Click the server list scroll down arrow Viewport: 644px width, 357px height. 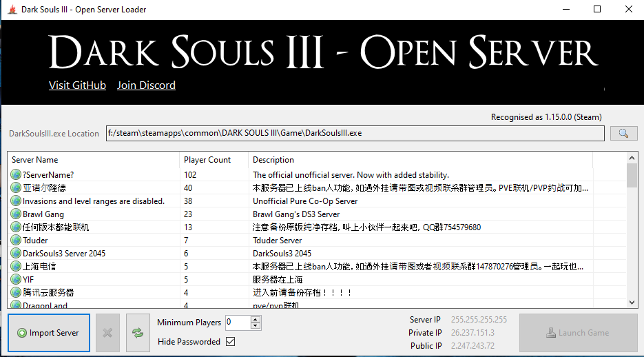click(x=632, y=303)
